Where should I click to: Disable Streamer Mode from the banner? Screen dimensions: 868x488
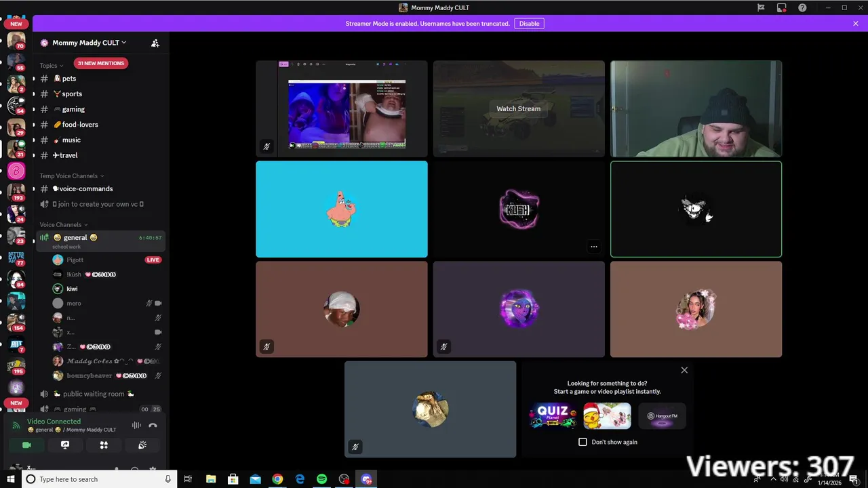coord(529,24)
